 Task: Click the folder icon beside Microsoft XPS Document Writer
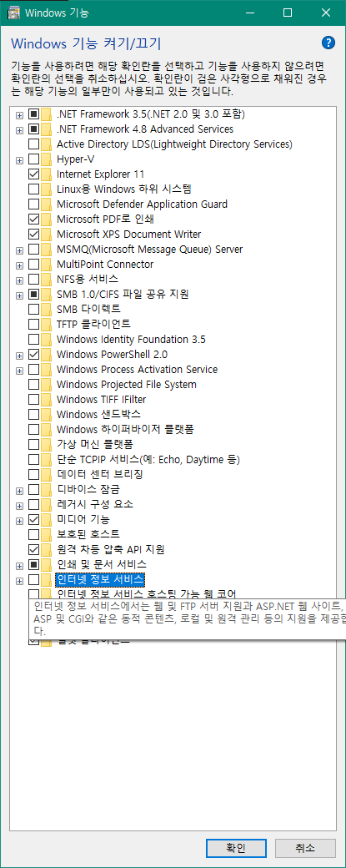pos(47,235)
